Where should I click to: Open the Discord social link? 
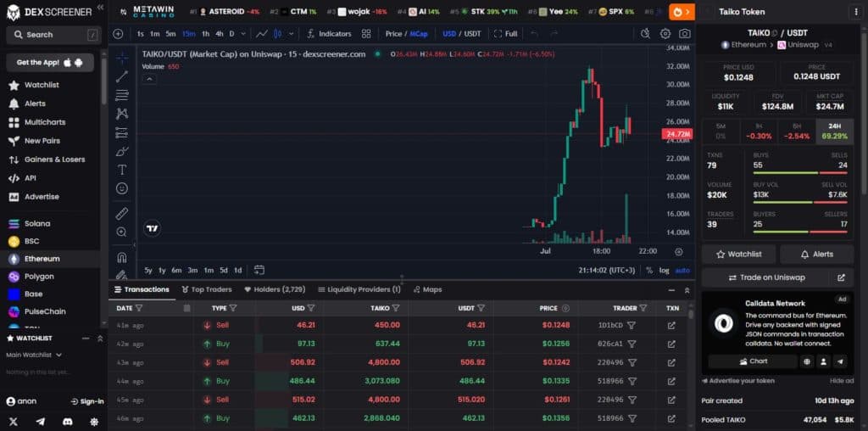tap(68, 422)
